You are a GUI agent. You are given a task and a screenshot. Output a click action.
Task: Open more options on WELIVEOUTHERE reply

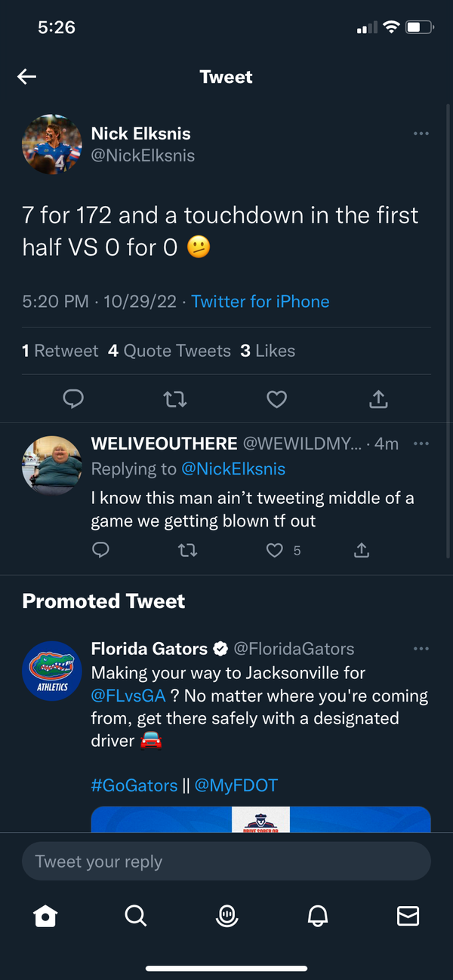coord(421,444)
